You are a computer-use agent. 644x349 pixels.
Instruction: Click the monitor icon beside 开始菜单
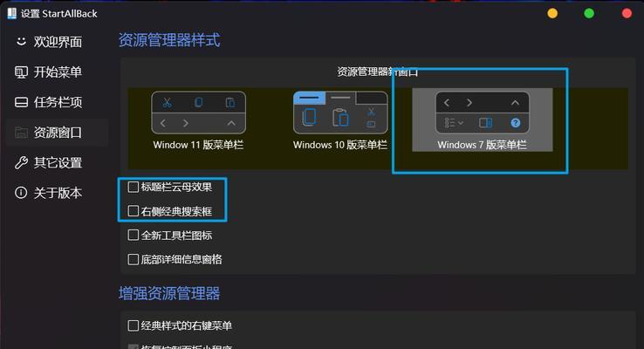[21, 72]
